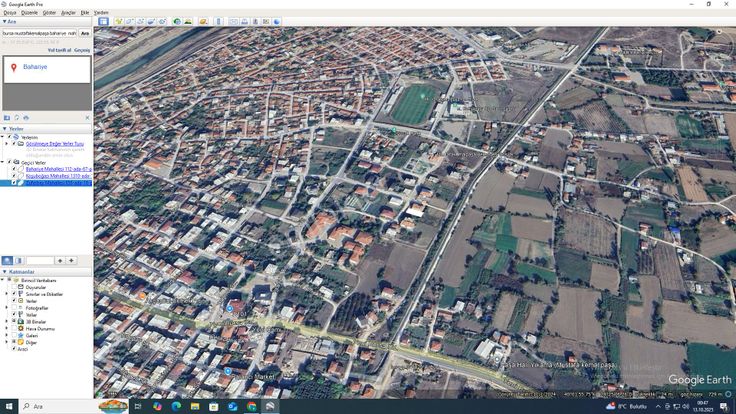Select the Add Path tool

click(x=141, y=21)
